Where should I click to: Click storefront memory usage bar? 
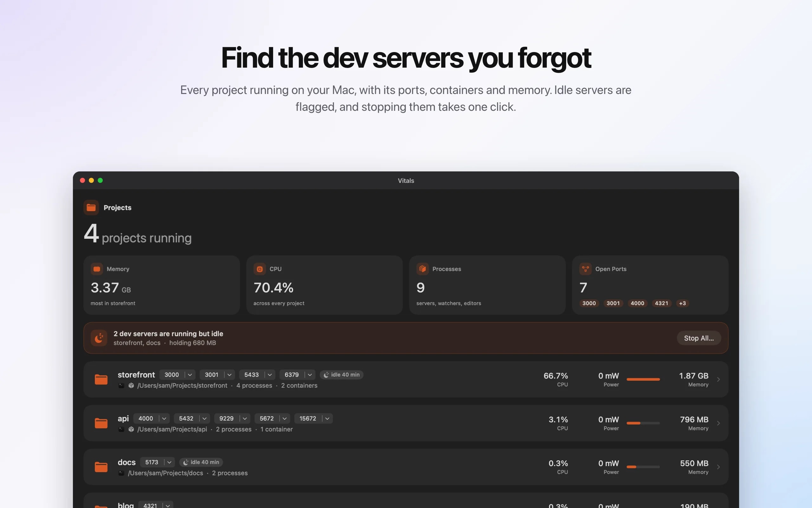click(643, 379)
